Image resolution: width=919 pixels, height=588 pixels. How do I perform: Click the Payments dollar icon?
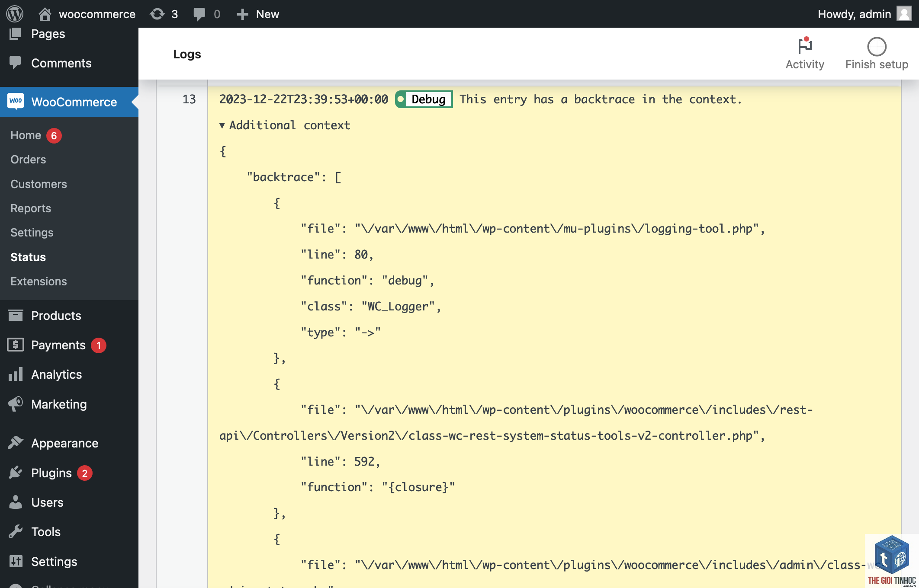click(x=15, y=345)
